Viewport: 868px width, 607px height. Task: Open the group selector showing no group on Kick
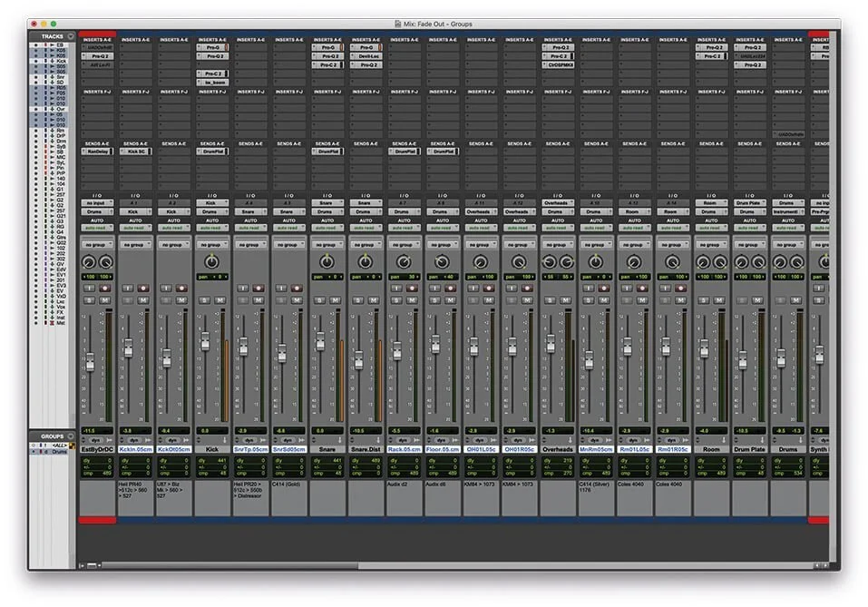(213, 245)
